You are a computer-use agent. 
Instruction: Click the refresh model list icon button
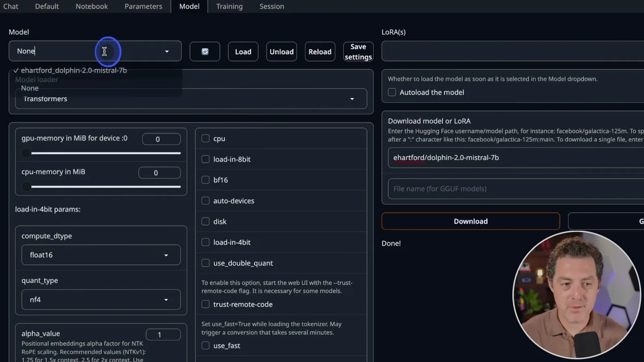click(205, 51)
